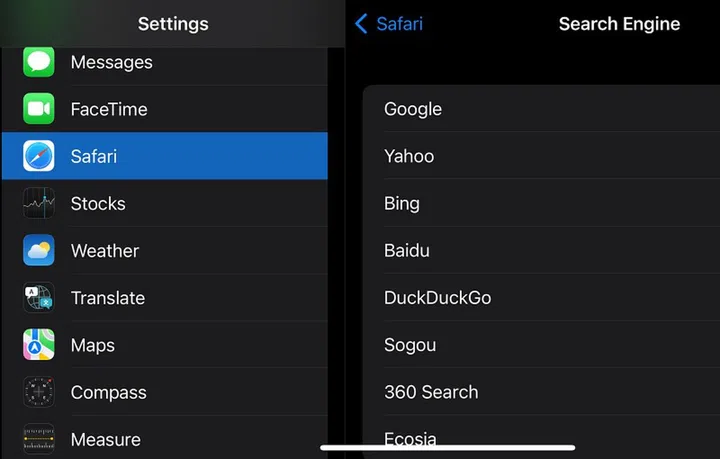Tap the Compass app icon
Viewport: 720px width, 459px height.
[x=39, y=392]
